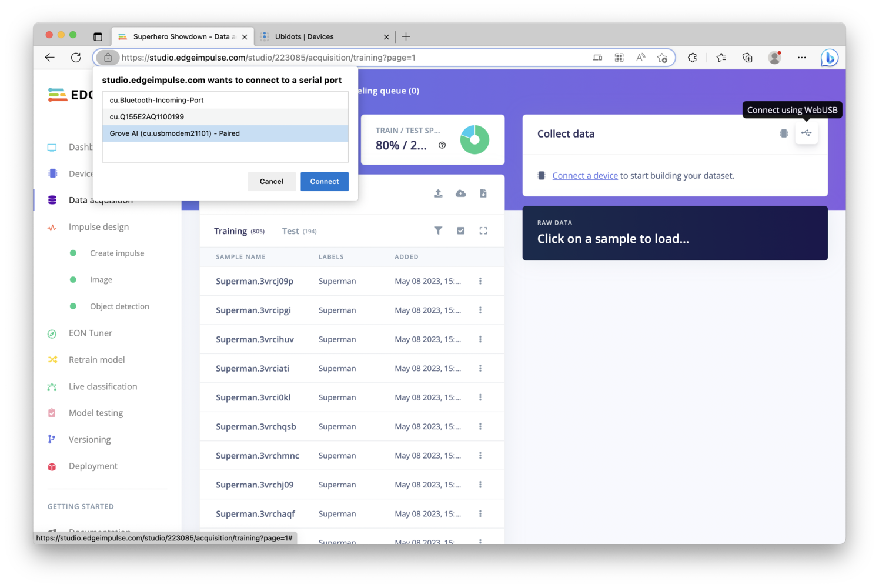Open the favorites star list icon
Viewport: 879px width, 588px height.
click(x=721, y=58)
